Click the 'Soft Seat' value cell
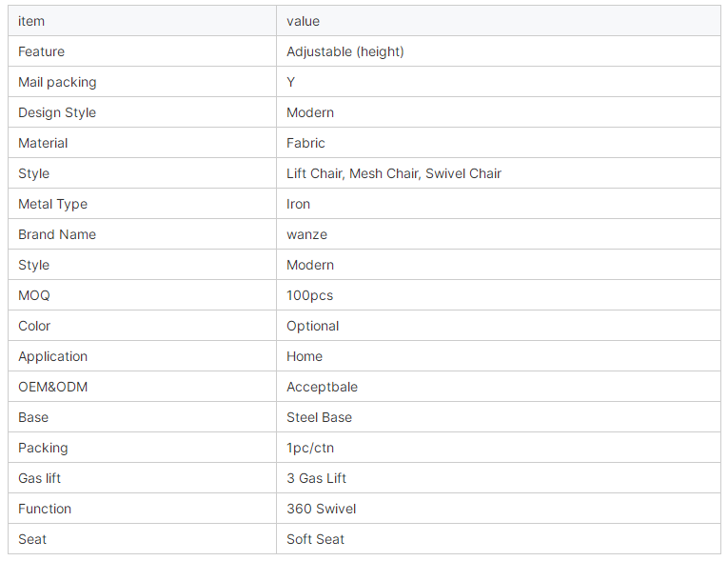Viewport: 728px width, 561px height. point(499,539)
